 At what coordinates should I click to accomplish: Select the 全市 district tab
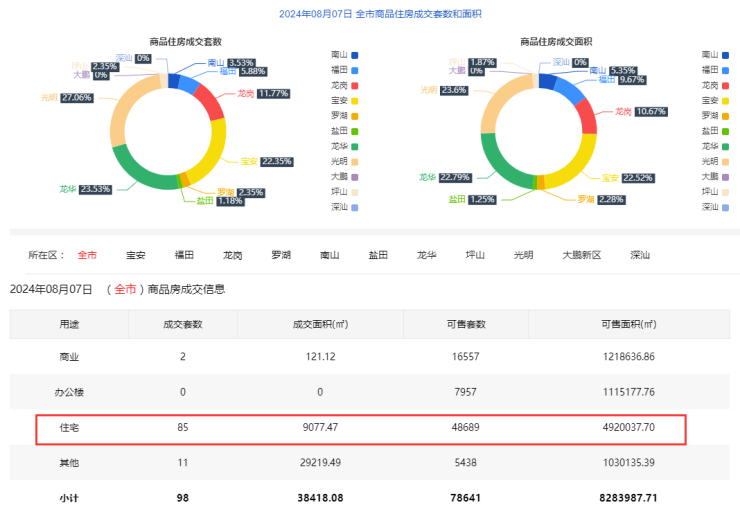click(88, 255)
